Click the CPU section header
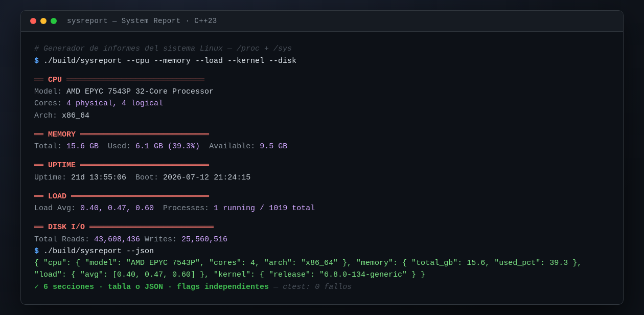This screenshot has height=315, width=644. (x=119, y=80)
